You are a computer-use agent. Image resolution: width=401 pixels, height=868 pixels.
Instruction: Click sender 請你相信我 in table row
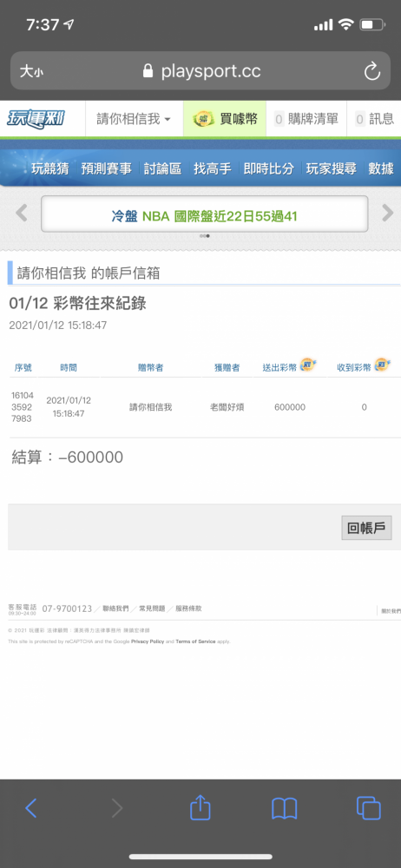[x=151, y=407]
